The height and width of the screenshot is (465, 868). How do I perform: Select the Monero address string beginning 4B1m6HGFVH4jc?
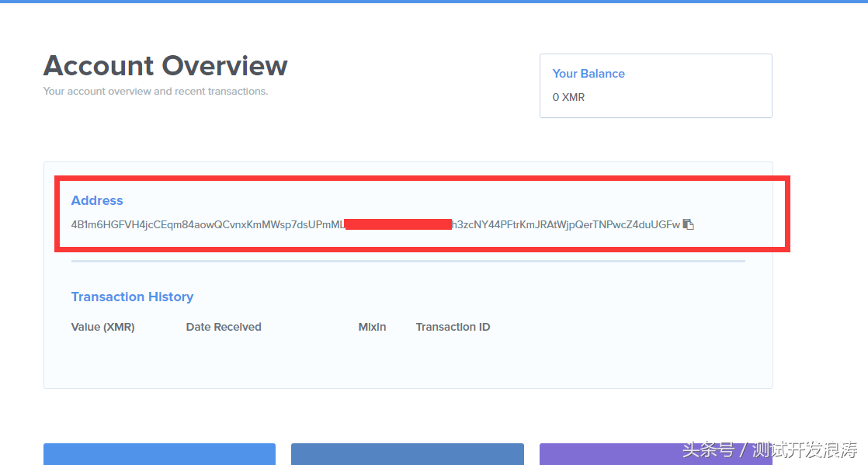tap(375, 225)
